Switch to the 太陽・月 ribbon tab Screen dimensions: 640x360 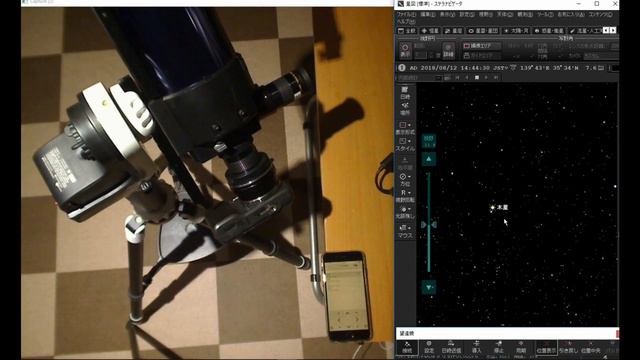[516, 31]
